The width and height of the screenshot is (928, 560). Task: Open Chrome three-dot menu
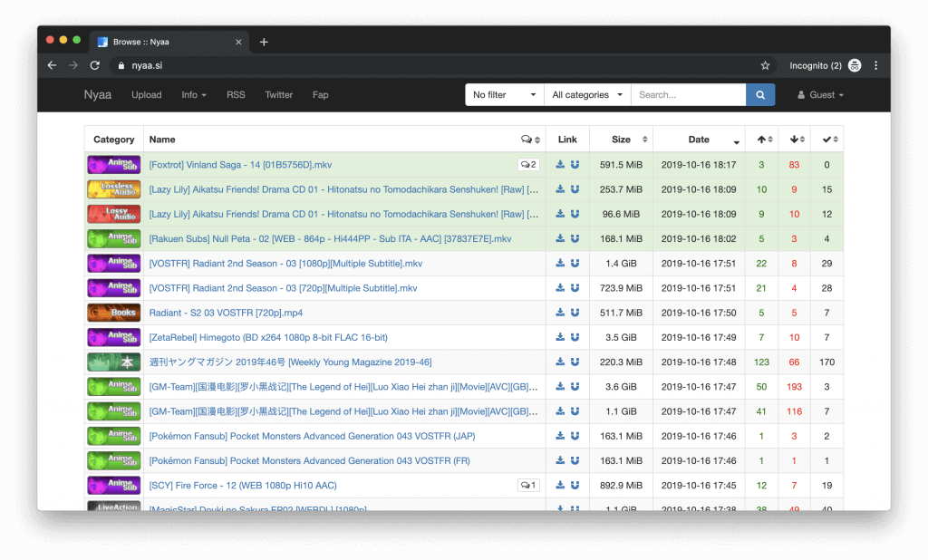(876, 66)
